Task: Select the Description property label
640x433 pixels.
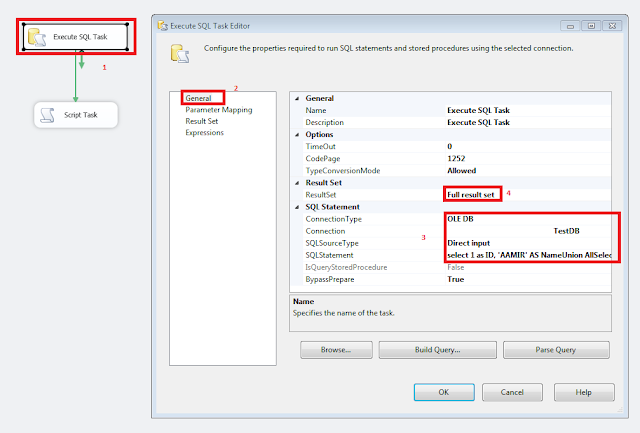Action: (324, 122)
